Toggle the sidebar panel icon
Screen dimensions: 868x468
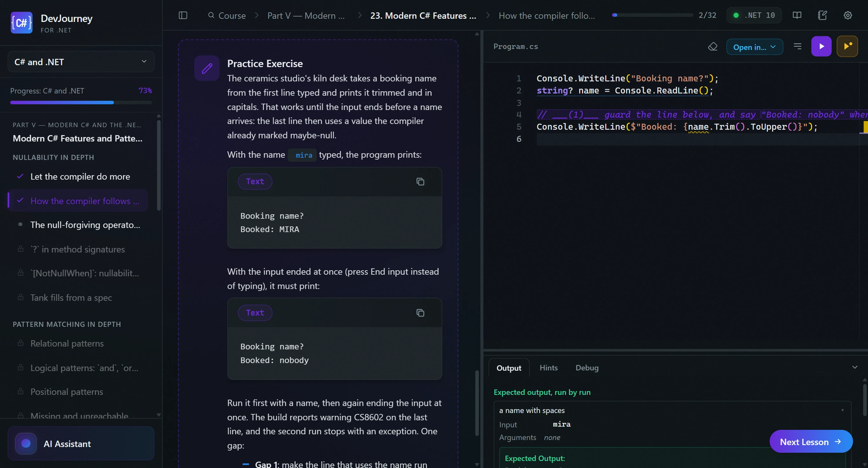(x=183, y=16)
